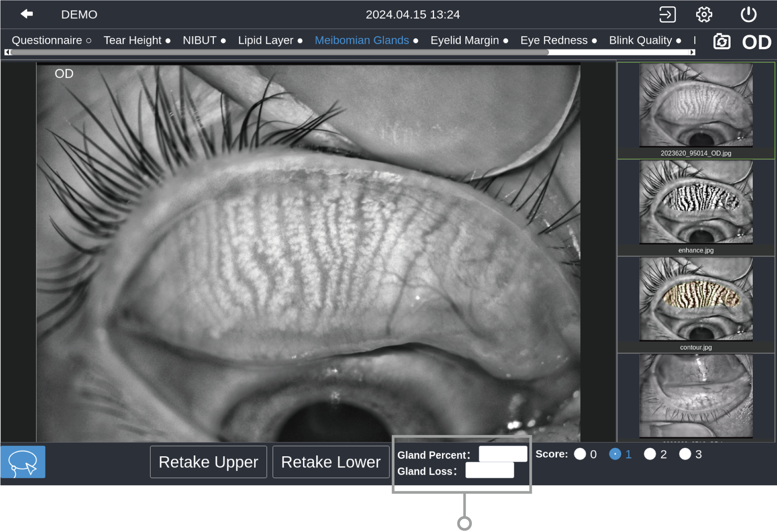Click the camera switch icon
The width and height of the screenshot is (777, 532).
(x=722, y=42)
